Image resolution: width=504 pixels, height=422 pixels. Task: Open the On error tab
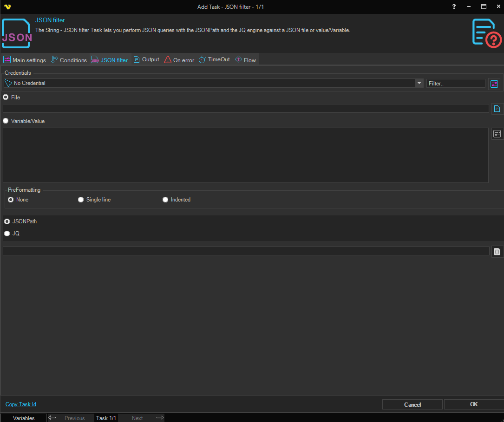tap(179, 60)
